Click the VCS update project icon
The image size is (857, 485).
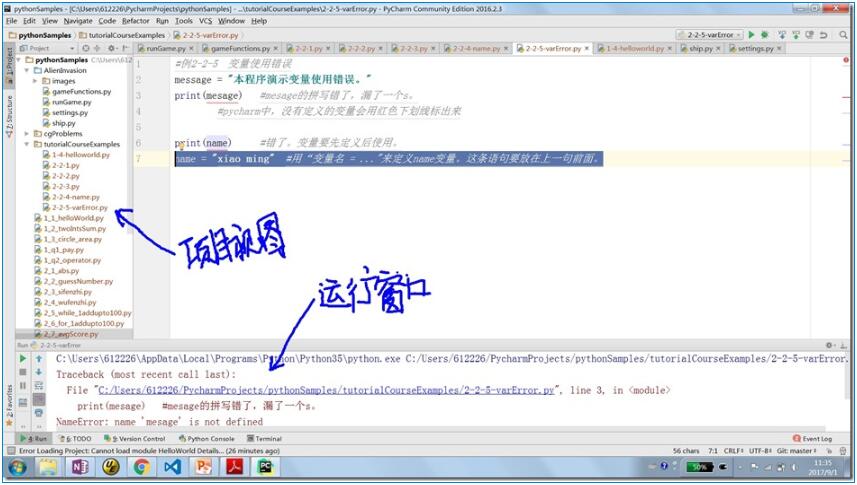tap(782, 34)
